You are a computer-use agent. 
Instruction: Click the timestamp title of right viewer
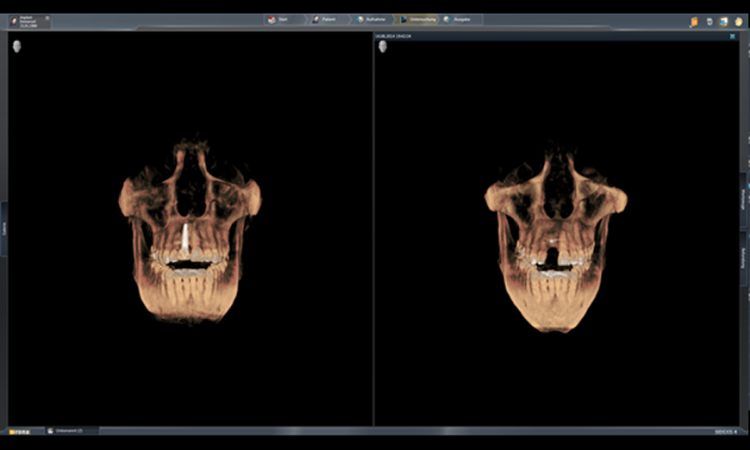pyautogui.click(x=393, y=36)
